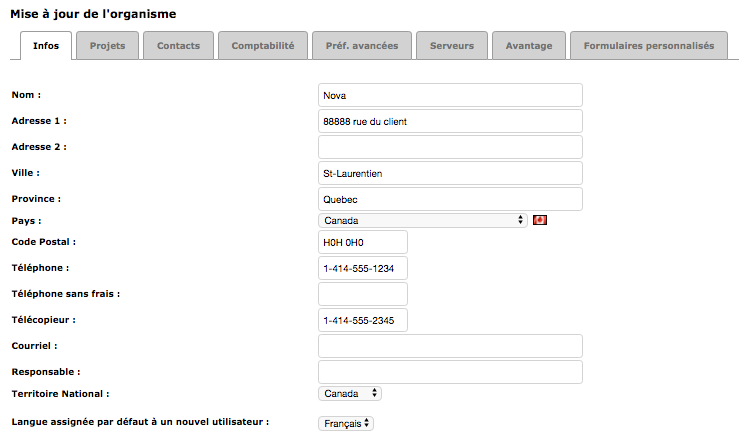
Task: Switch to the Avantage tab
Action: (x=529, y=46)
